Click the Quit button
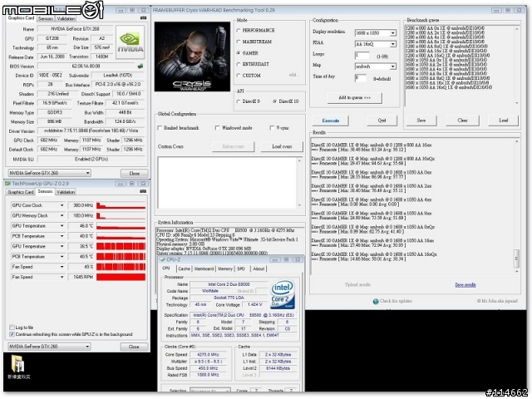This screenshot has width=532, height=399. pyautogui.click(x=382, y=121)
